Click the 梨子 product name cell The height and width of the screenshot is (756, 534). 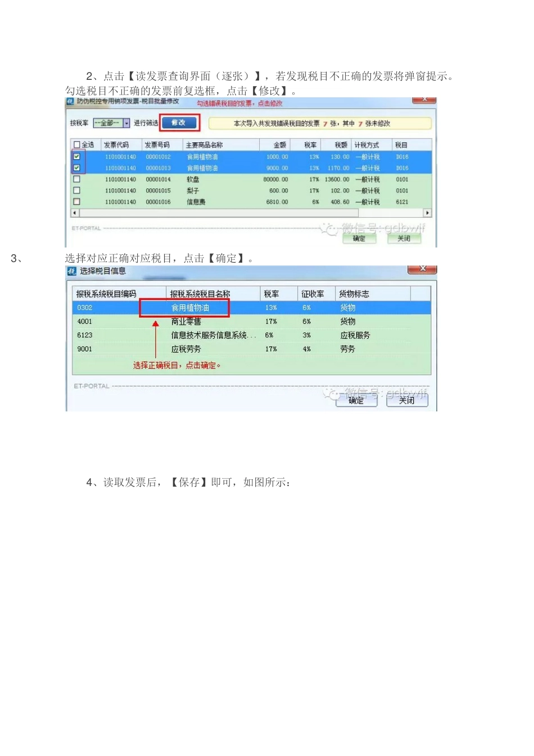coord(193,191)
